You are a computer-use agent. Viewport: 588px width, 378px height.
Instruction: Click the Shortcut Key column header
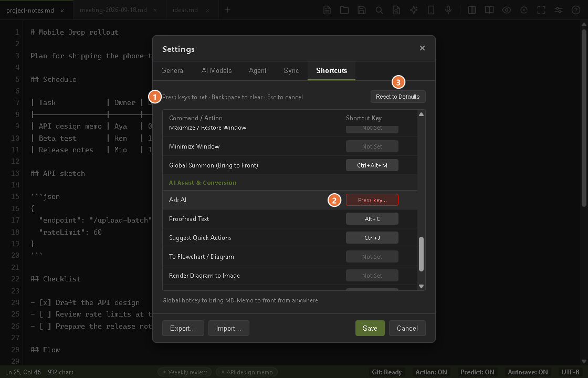[364, 118]
